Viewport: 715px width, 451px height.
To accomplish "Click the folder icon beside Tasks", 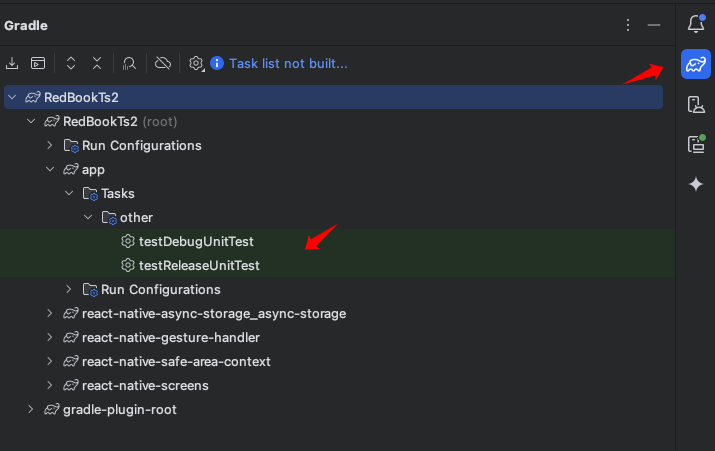I will 90,194.
